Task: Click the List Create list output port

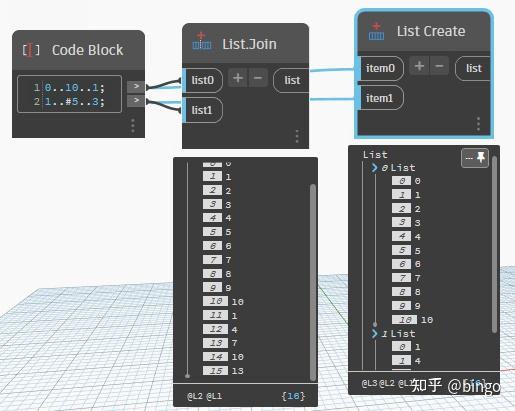Action: coord(473,68)
